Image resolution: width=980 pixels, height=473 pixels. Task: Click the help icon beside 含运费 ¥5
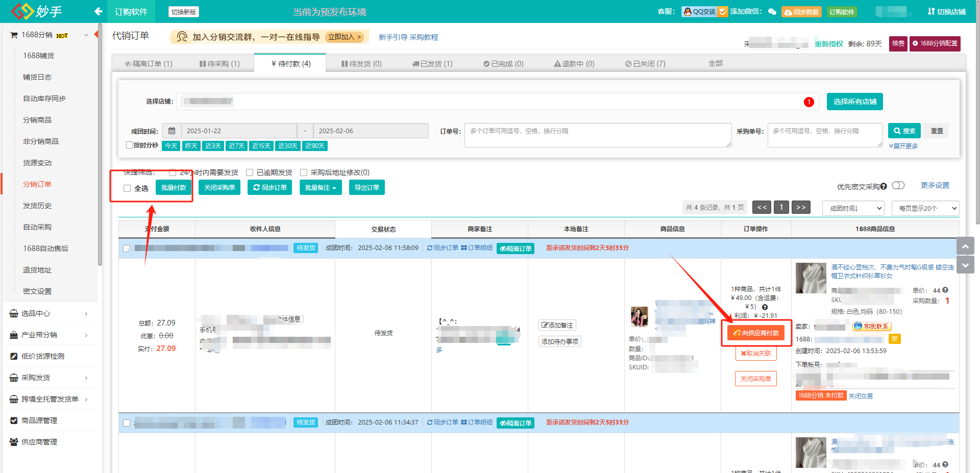coord(765,307)
